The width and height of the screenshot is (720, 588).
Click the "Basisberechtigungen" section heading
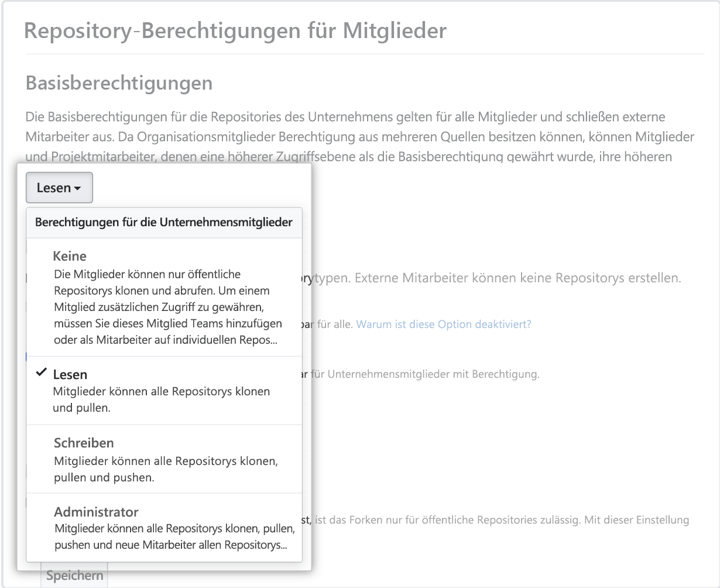[118, 83]
